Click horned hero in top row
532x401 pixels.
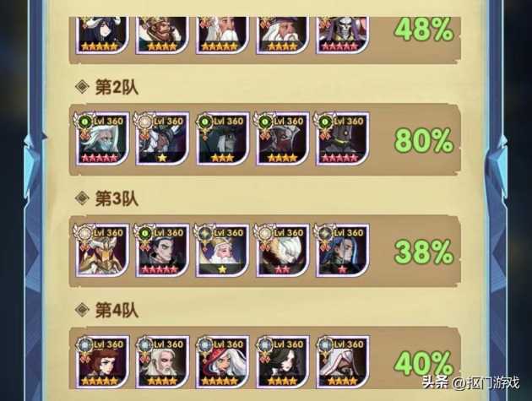[x=102, y=35]
